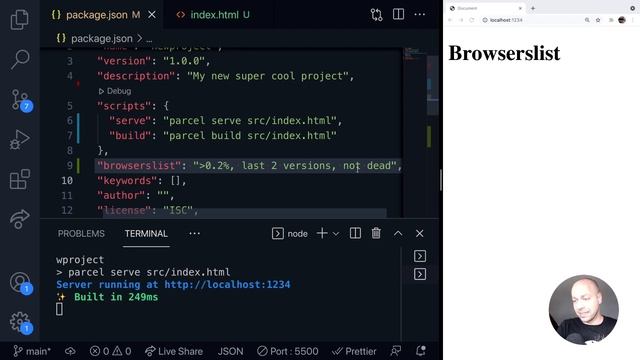Open errors and warnings count in status bar
This screenshot has height=360, width=640.
[x=110, y=351]
